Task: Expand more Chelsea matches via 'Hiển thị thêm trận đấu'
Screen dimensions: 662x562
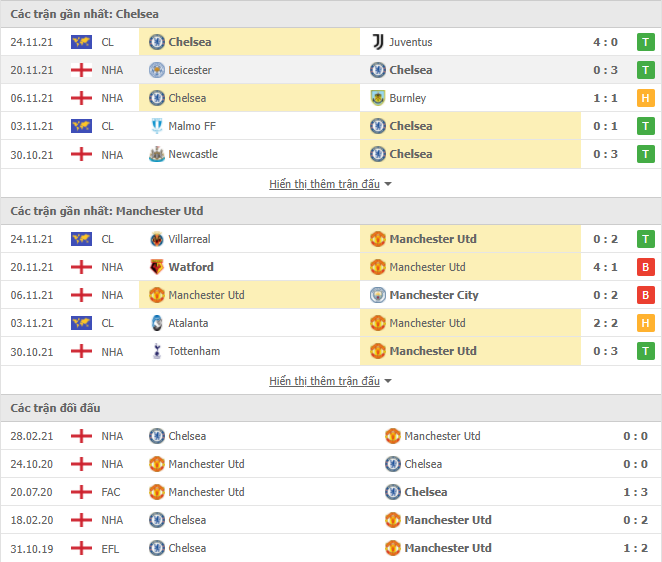Action: [325, 184]
